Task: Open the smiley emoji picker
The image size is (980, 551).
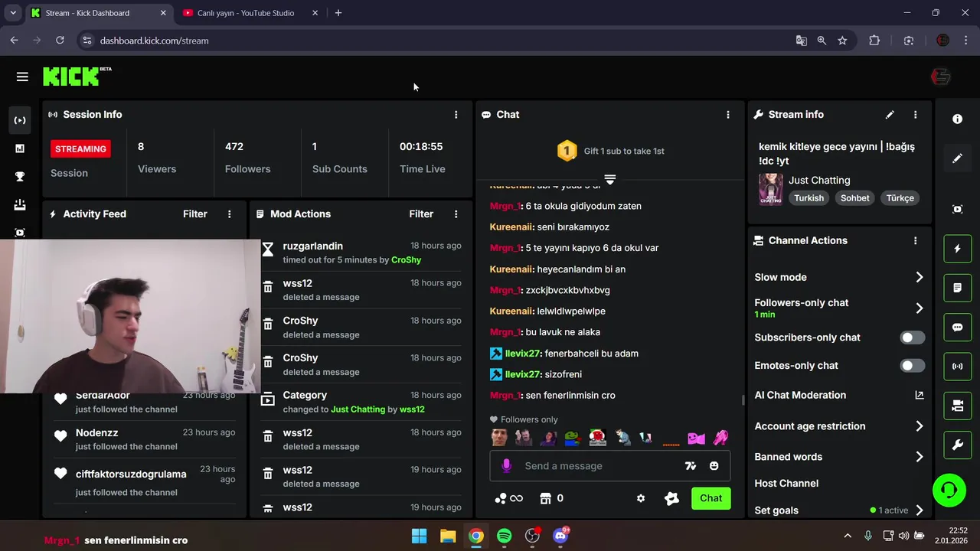Action: [714, 466]
